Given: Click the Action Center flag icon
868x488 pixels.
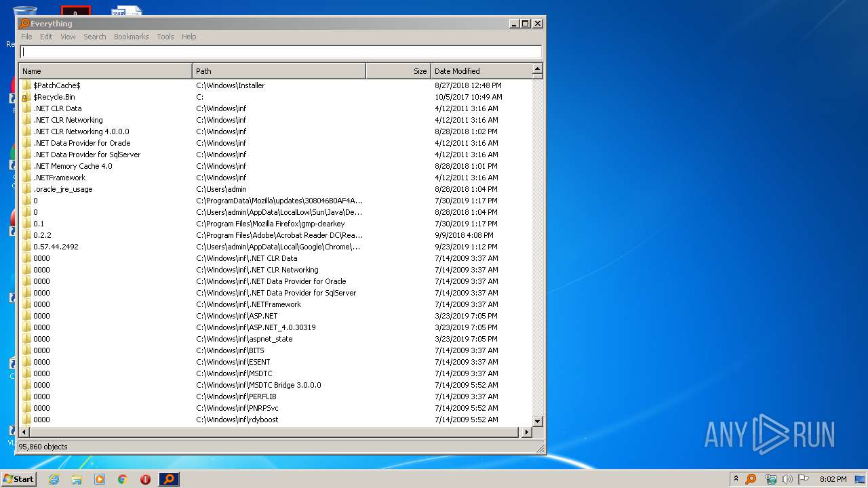Looking at the screenshot, I should pos(804,479).
